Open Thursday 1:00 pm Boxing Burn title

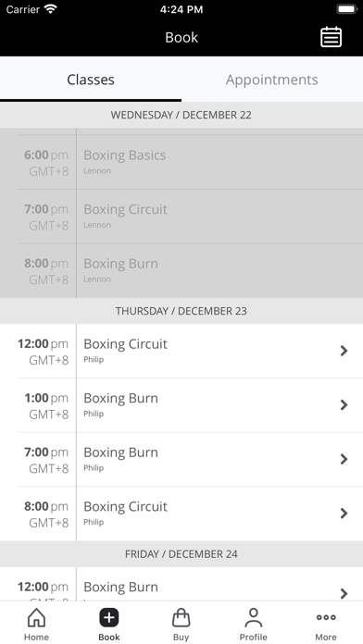[x=121, y=399]
